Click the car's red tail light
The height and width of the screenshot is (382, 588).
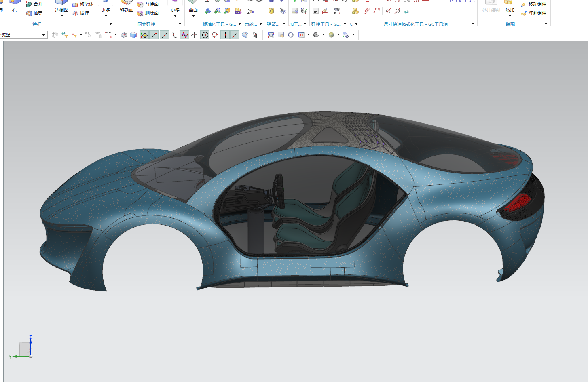click(x=516, y=203)
